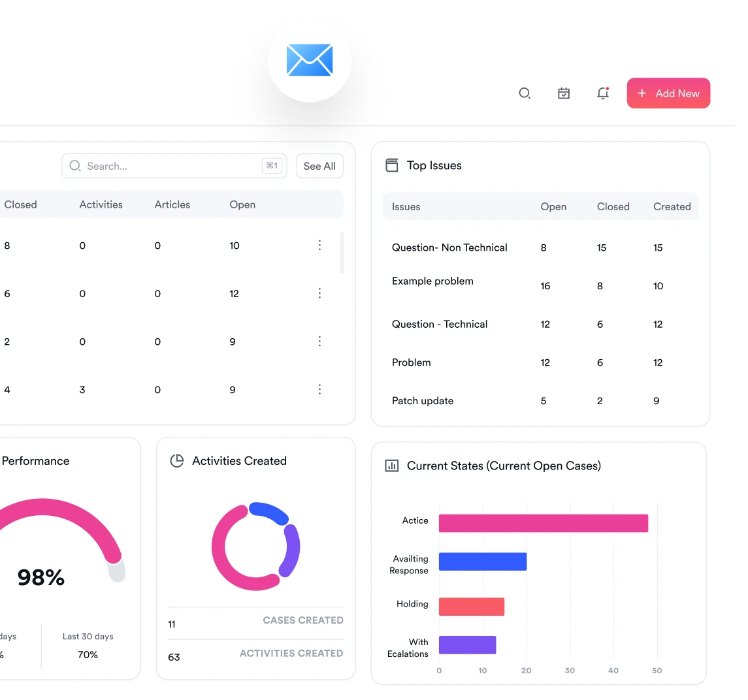The image size is (748, 700).
Task: Click the Top Issues panel icon
Action: pos(392,165)
